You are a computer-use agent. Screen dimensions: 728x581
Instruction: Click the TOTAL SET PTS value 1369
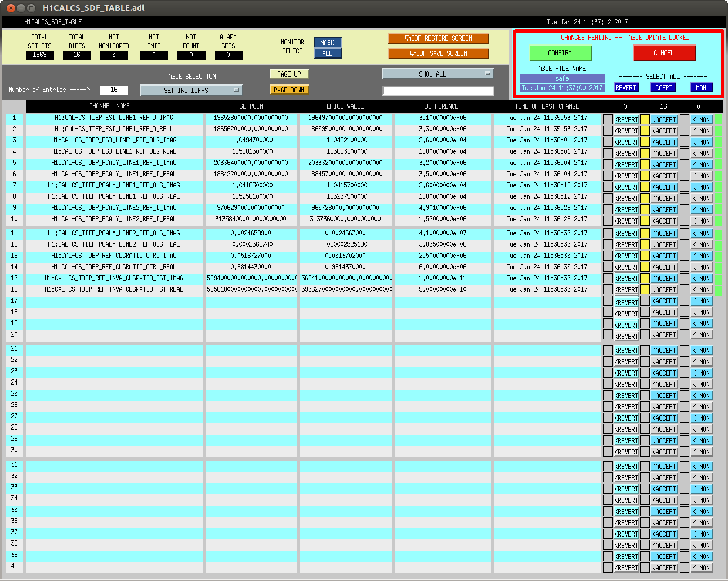click(x=40, y=55)
